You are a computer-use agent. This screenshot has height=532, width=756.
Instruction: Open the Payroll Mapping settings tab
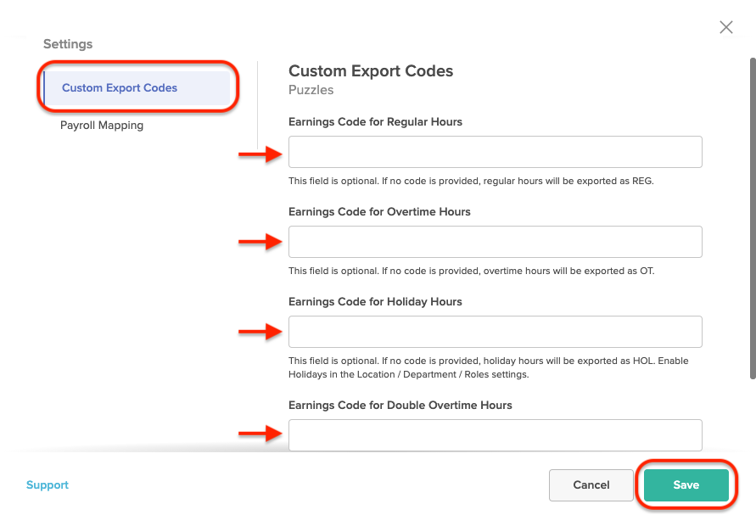102,126
